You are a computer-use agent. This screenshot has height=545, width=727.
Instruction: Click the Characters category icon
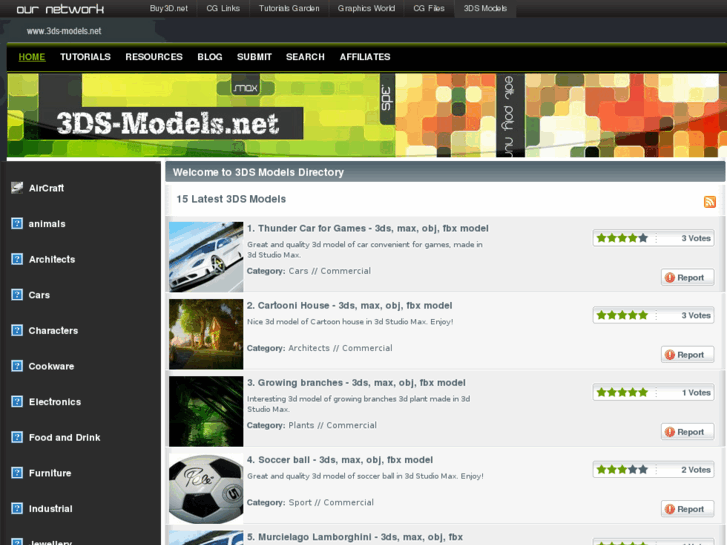[x=17, y=330]
